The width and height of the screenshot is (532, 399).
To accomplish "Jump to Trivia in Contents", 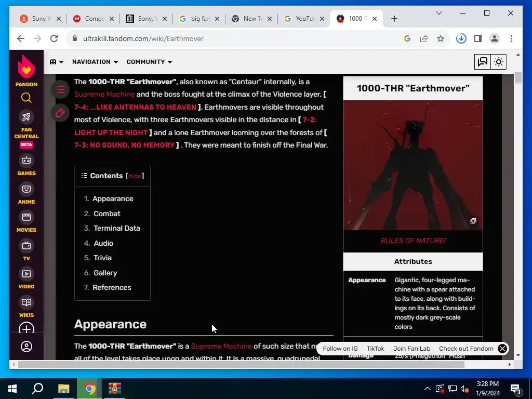I will click(102, 258).
